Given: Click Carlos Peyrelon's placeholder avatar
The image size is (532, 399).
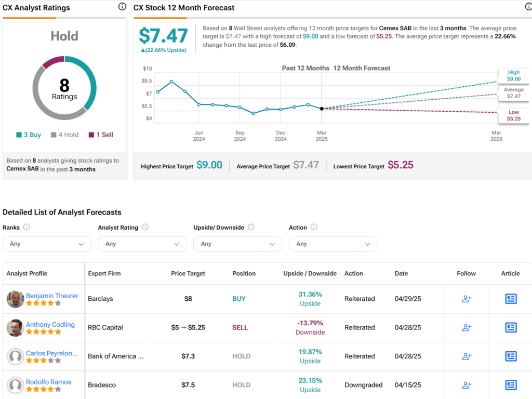Looking at the screenshot, I should [x=15, y=356].
